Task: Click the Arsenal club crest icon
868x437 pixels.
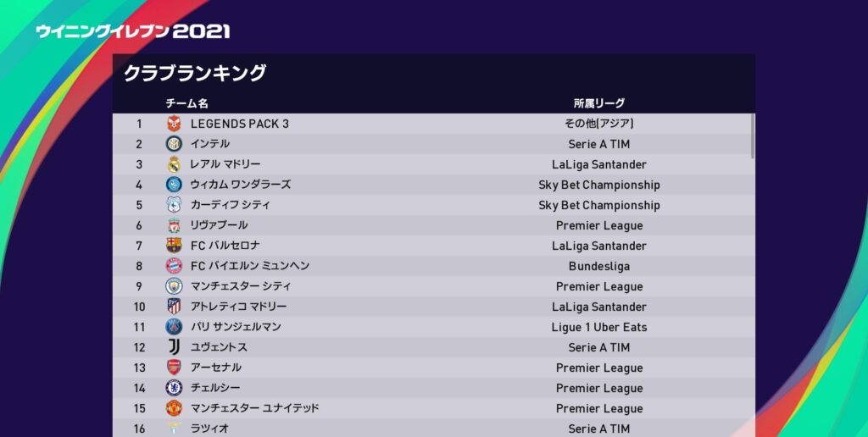Action: (x=174, y=368)
